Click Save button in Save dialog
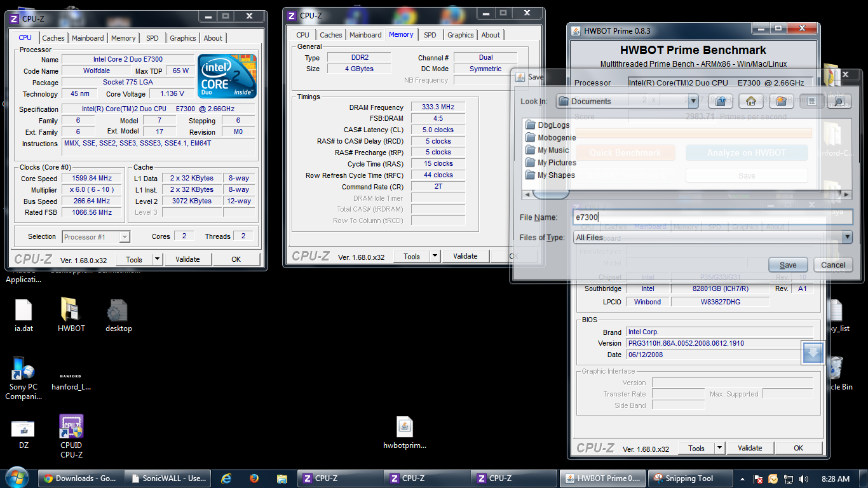868x488 pixels. pyautogui.click(x=788, y=265)
